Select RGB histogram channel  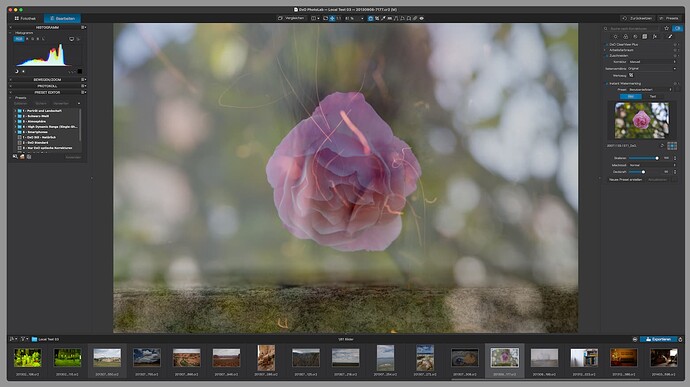18,39
